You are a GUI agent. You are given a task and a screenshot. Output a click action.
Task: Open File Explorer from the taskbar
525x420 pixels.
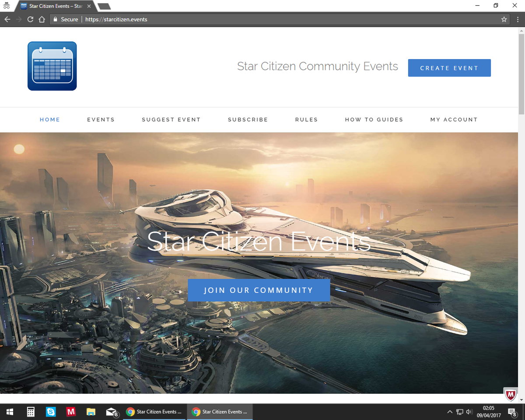(x=91, y=412)
